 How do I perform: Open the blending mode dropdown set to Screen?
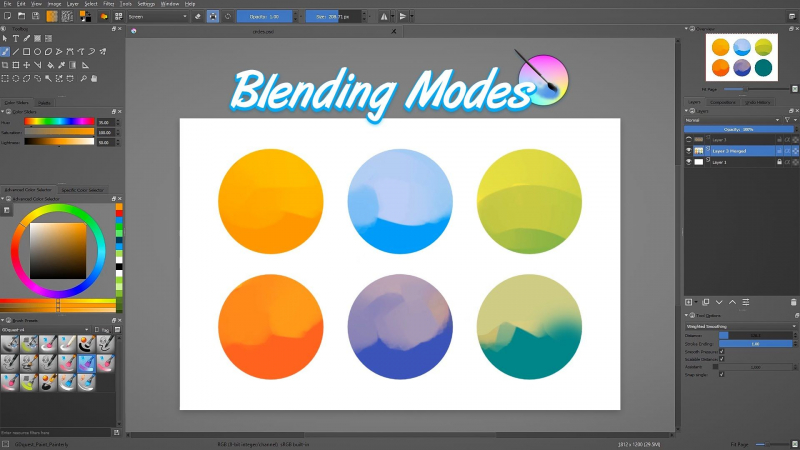tap(158, 16)
